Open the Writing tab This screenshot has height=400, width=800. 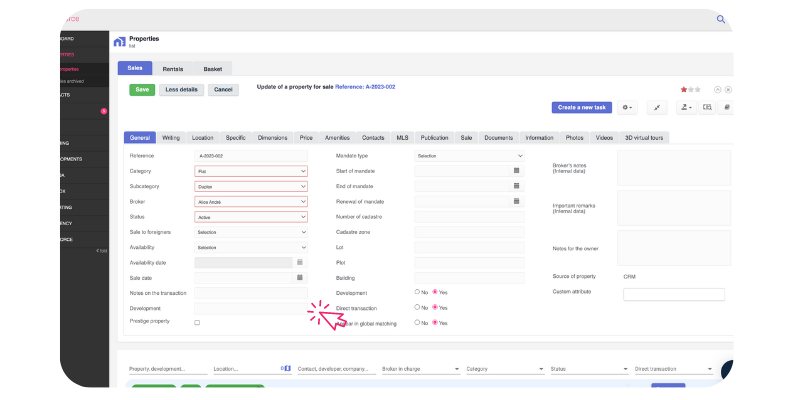[x=171, y=138]
